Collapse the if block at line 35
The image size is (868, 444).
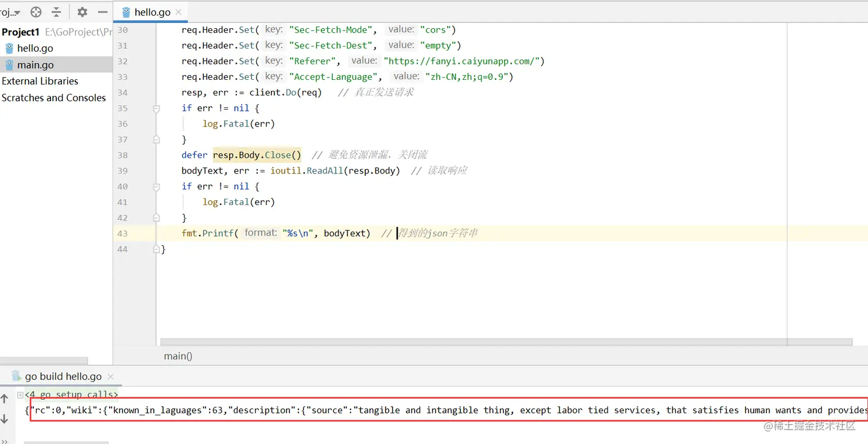pyautogui.click(x=156, y=108)
